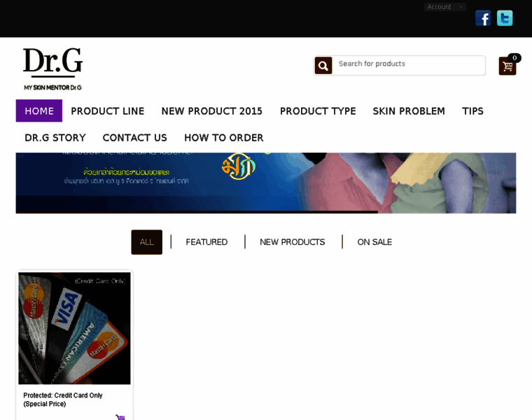Screen dimensions: 532x420
Task: Select the ON SALE filter
Action: [374, 242]
